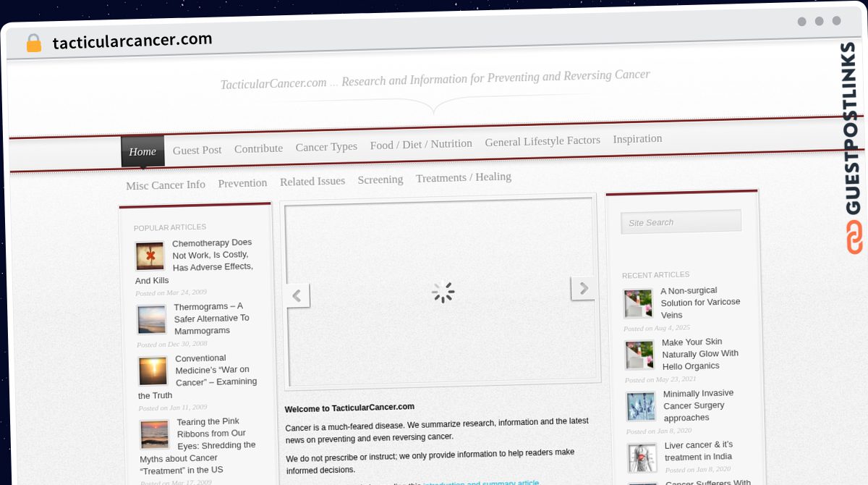The width and height of the screenshot is (868, 485).
Task: Open Thermograms Safer Alternative article link
Action: coord(212,319)
